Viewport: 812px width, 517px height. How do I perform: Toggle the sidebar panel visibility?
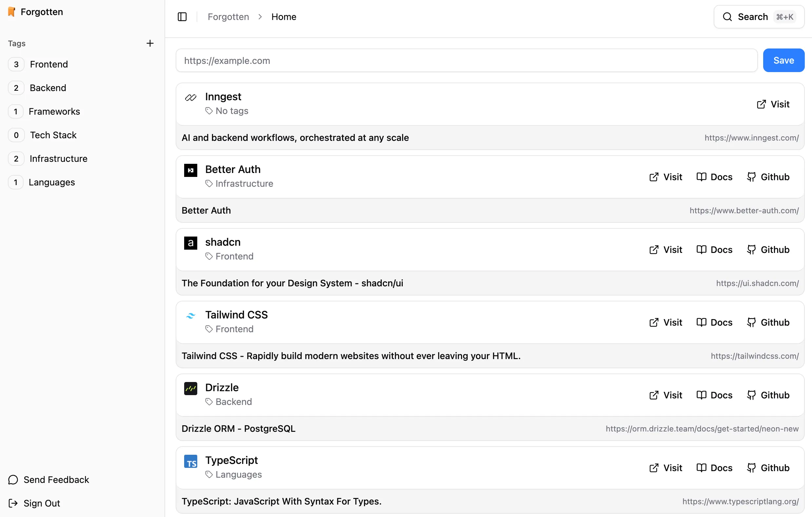pos(183,16)
